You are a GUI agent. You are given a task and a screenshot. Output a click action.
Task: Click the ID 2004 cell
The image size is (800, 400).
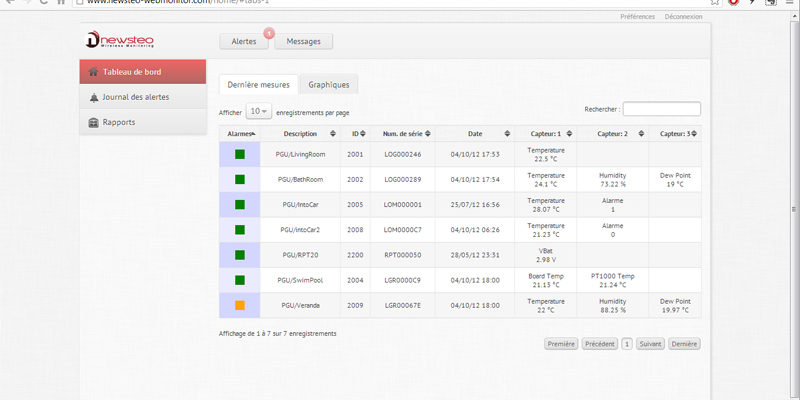355,280
